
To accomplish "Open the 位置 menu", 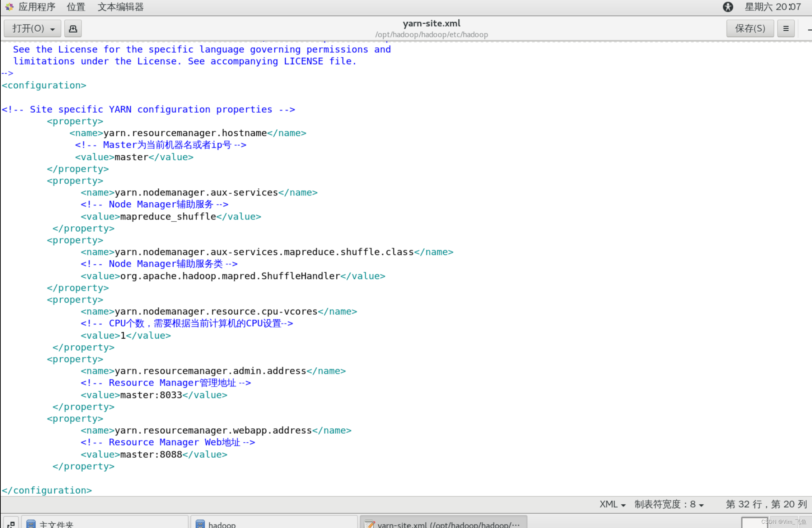I will coord(76,7).
